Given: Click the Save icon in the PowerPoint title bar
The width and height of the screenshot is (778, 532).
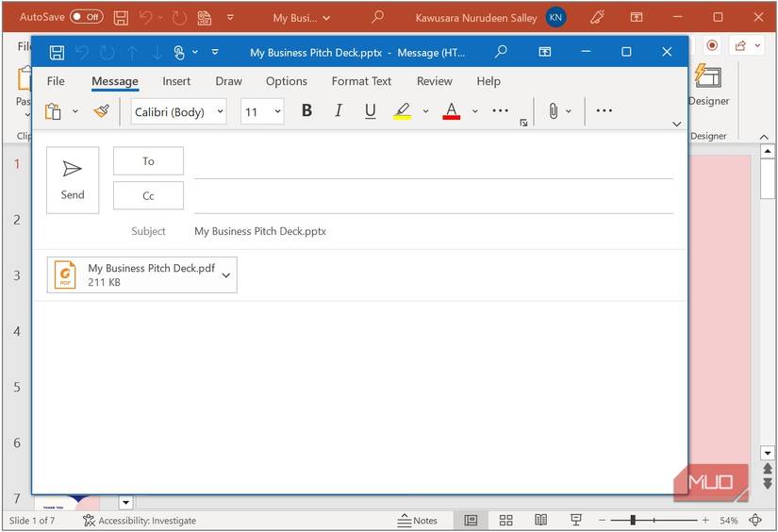Looking at the screenshot, I should (121, 18).
